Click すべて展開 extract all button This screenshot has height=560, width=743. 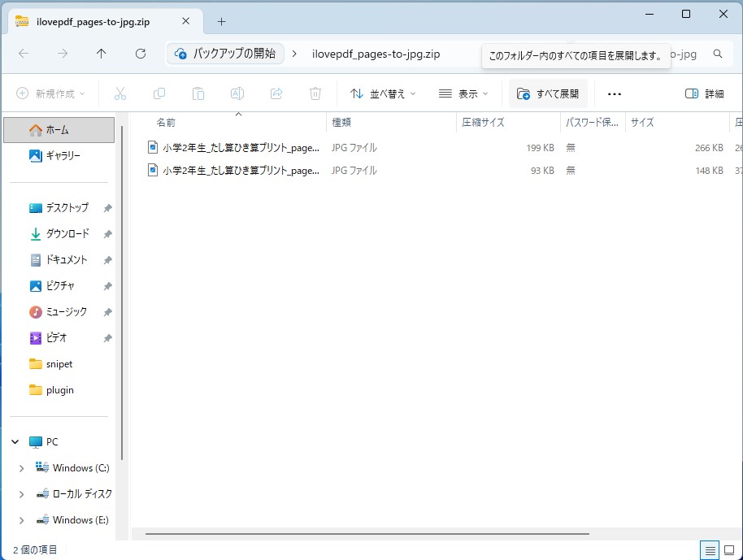[x=548, y=93]
